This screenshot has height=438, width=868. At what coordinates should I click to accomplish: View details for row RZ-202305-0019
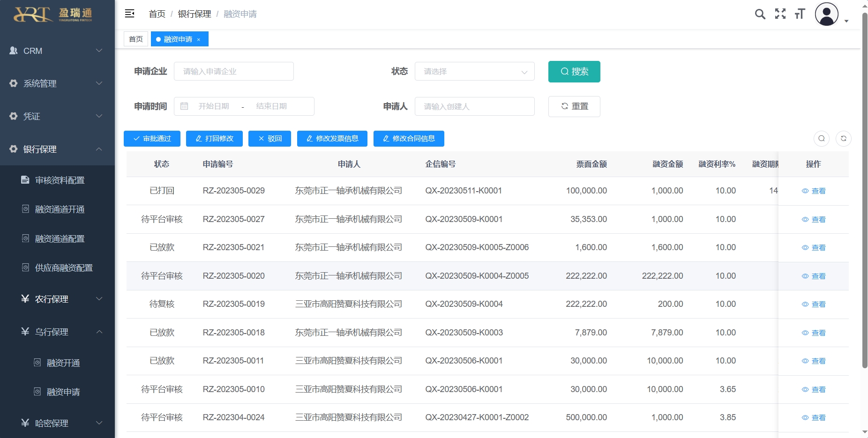pos(814,304)
